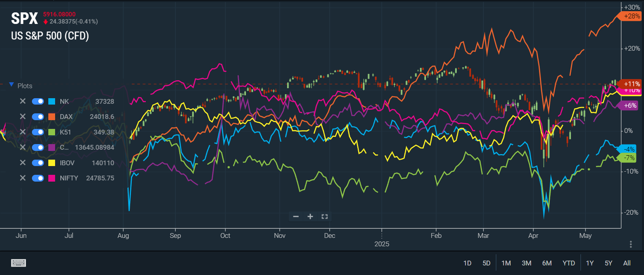Open the three-dot chart options menu

pos(631,244)
